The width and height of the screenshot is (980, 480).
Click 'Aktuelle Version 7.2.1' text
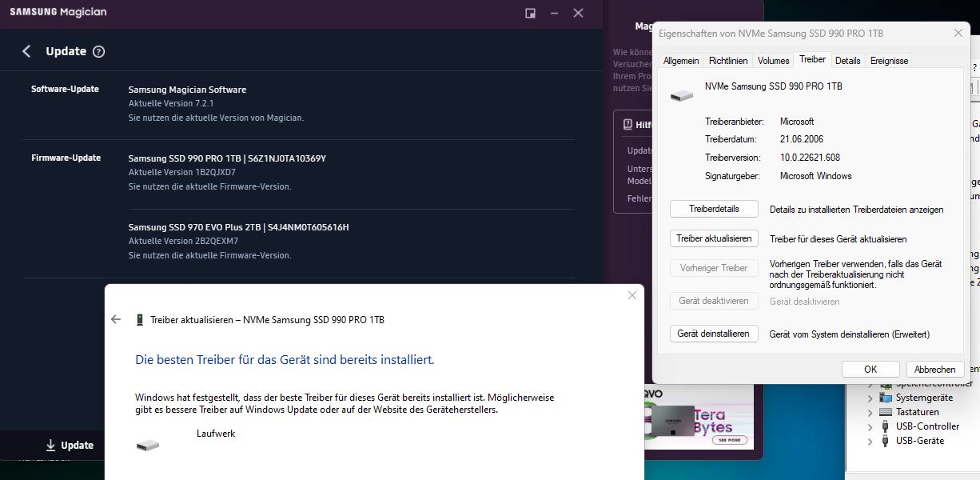point(171,104)
